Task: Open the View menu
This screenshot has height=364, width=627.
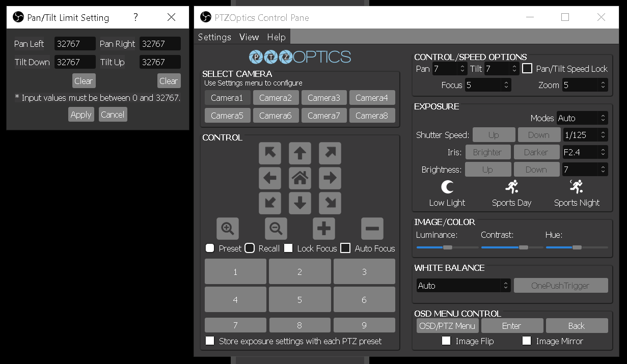Action: click(249, 37)
